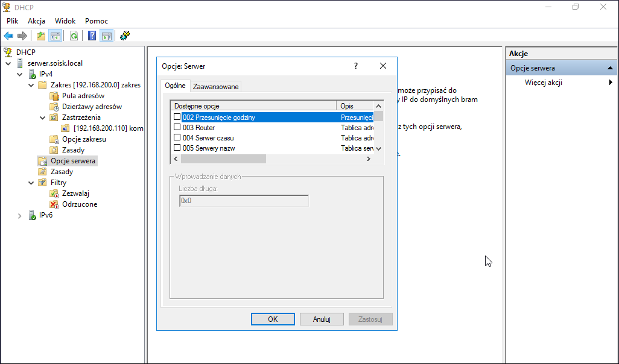Open the Akcja menu
Viewport: 619px width, 364px height.
click(x=36, y=21)
